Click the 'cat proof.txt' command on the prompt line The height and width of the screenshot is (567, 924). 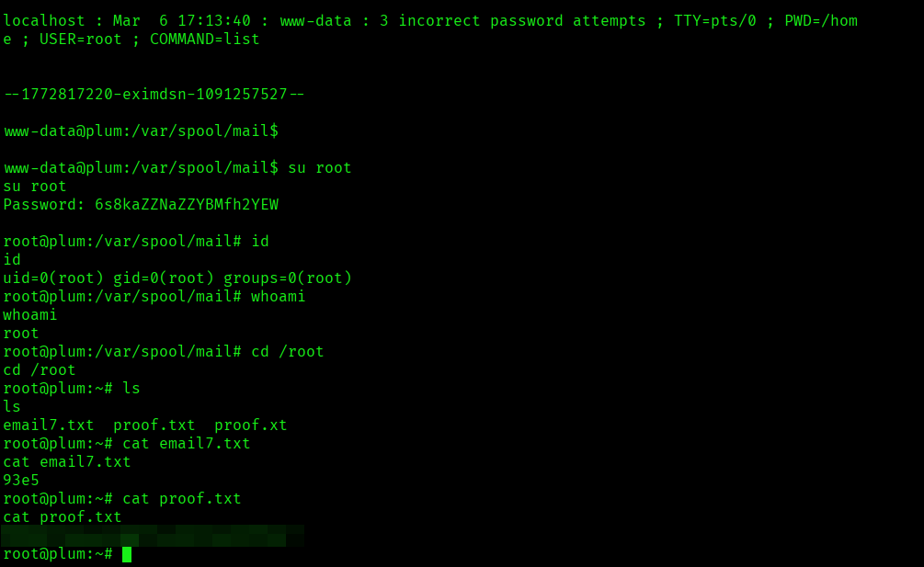[x=182, y=499]
